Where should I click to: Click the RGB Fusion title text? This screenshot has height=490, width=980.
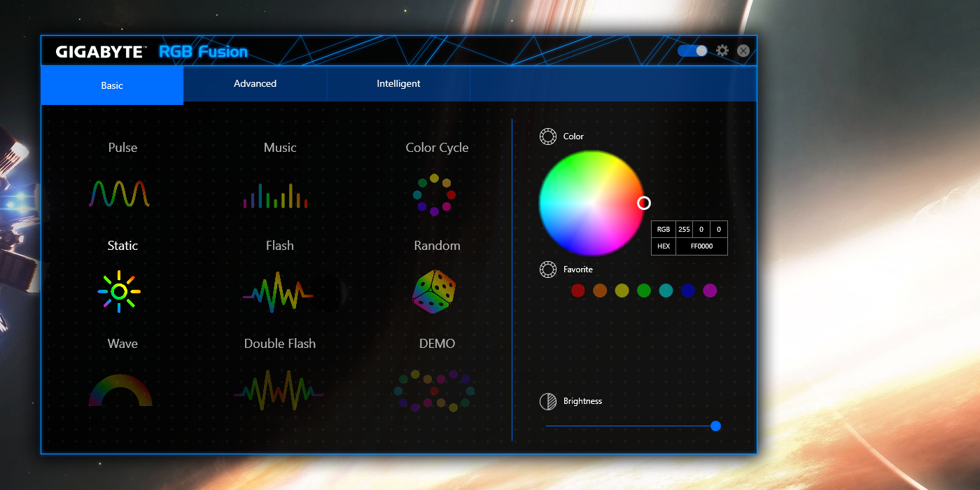(203, 52)
